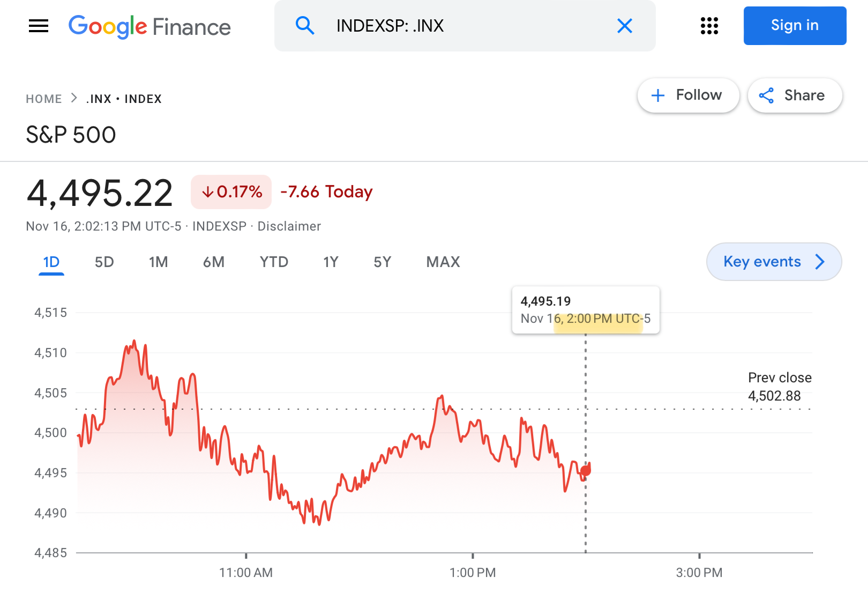Open the Disclaimer link
The width and height of the screenshot is (868, 600).
tap(289, 226)
